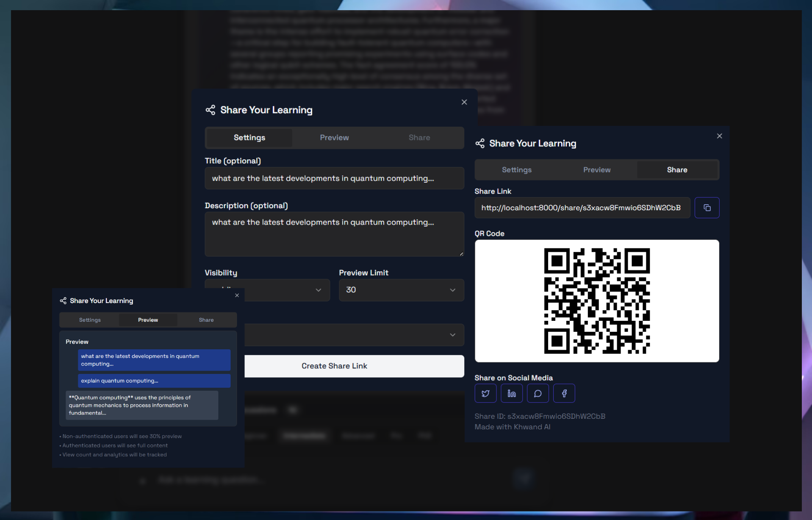The width and height of the screenshot is (812, 520).
Task: Click the send icon in the question bar
Action: (x=524, y=478)
